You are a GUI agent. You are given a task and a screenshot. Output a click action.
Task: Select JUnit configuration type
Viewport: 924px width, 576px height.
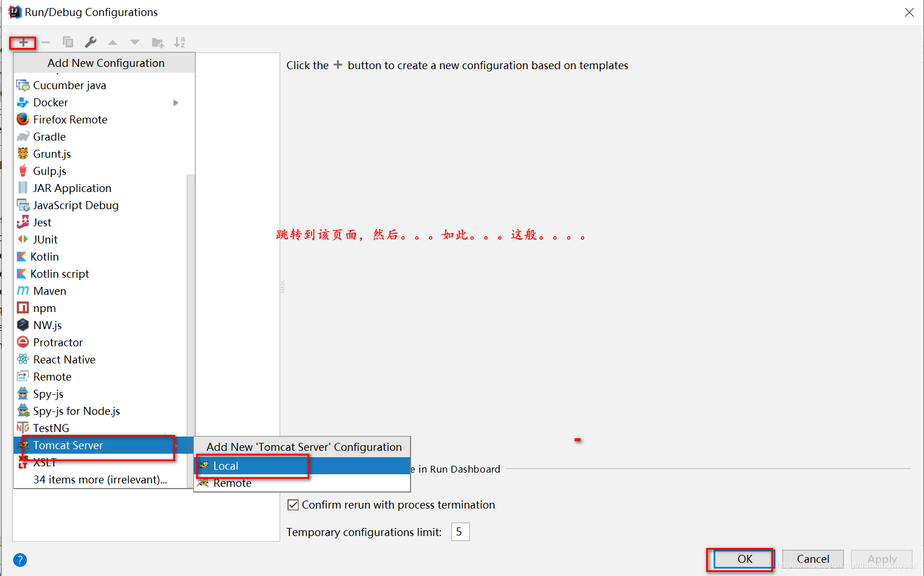[99, 239]
